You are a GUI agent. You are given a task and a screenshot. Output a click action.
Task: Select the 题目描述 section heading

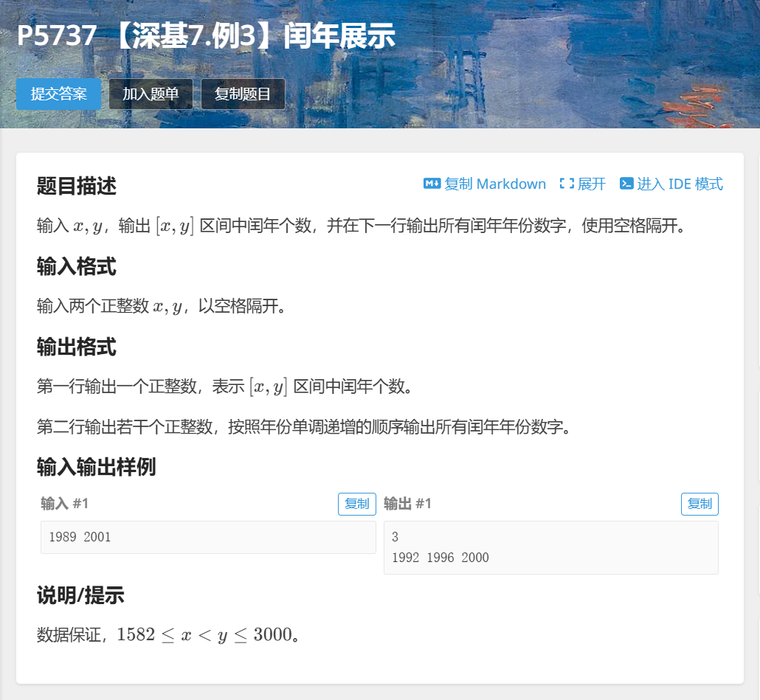point(77,186)
